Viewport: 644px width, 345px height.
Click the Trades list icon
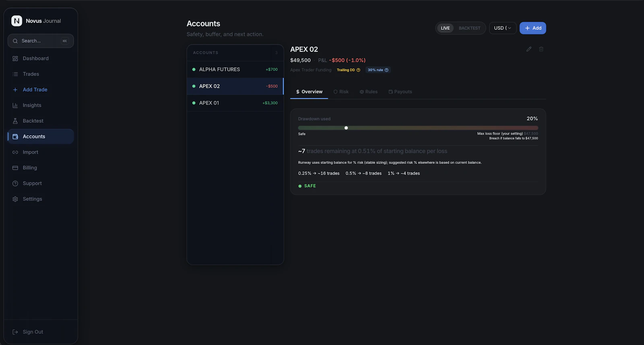pos(15,74)
